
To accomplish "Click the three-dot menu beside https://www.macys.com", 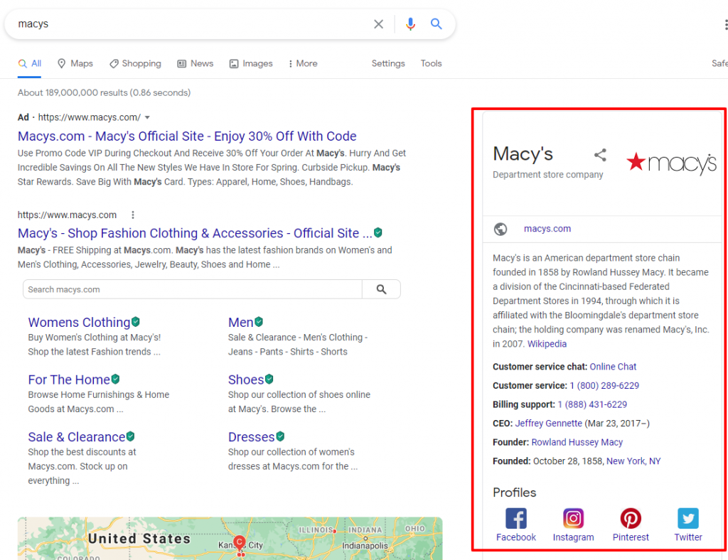I will click(133, 215).
